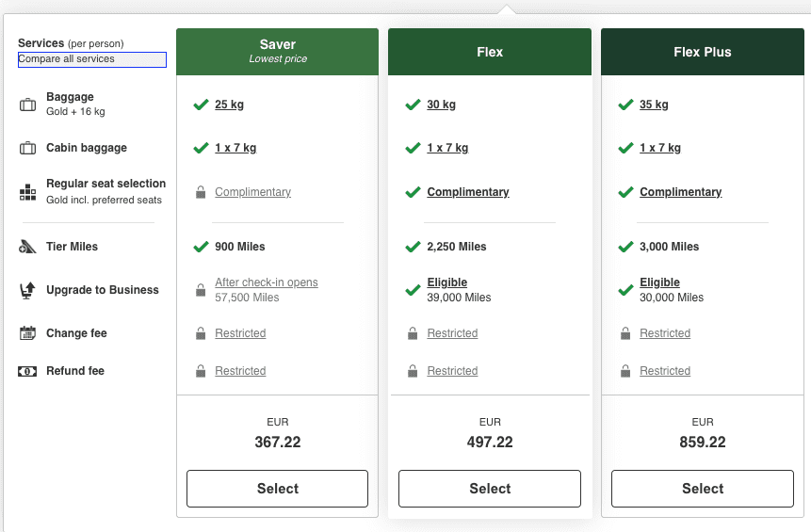This screenshot has height=532, width=811.
Task: Click the Refund fee banknote icon
Action: pos(27,371)
